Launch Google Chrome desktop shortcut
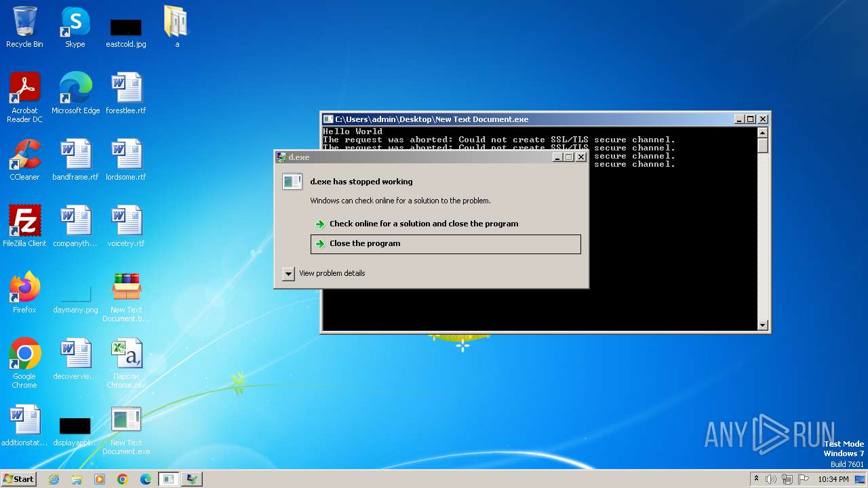868x488 pixels. pyautogui.click(x=24, y=363)
